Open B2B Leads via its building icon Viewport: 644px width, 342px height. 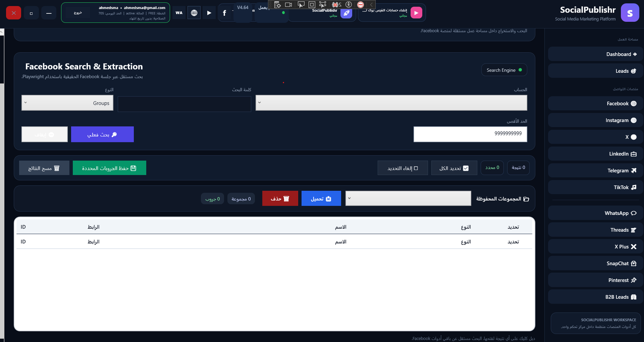click(x=634, y=297)
